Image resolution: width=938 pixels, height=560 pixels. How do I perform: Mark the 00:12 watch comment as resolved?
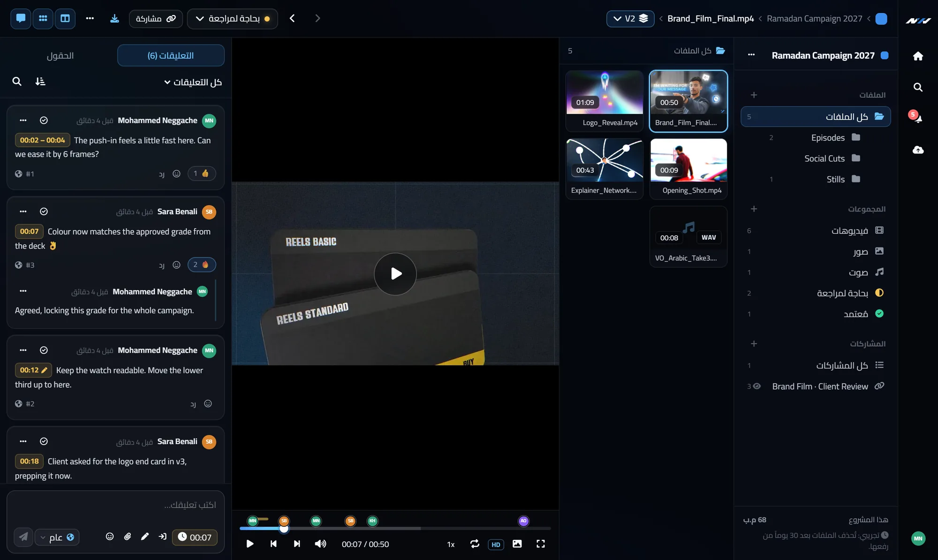click(x=44, y=350)
